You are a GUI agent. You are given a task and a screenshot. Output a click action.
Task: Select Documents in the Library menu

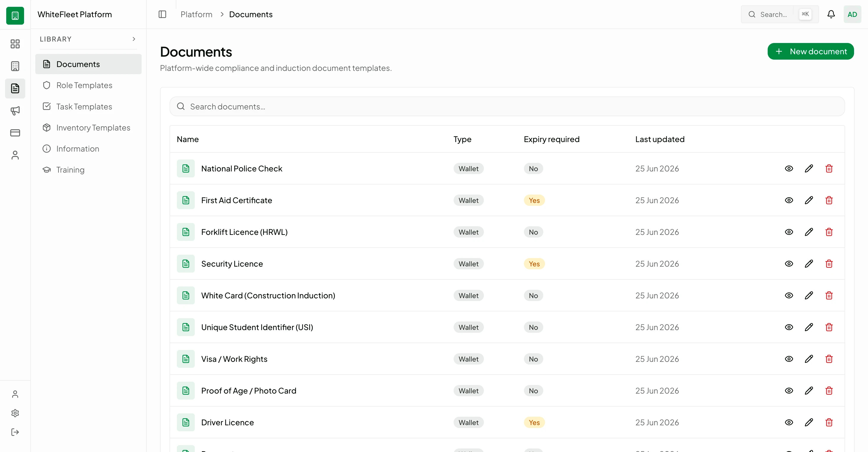click(88, 64)
